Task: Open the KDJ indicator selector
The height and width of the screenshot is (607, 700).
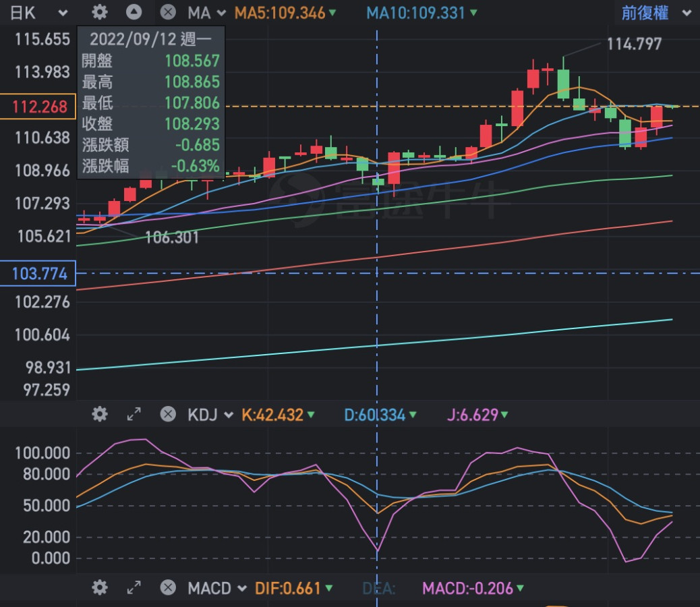Action: [210, 415]
